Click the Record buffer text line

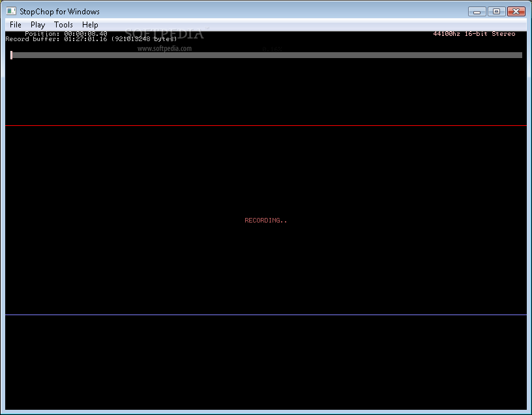[91, 39]
